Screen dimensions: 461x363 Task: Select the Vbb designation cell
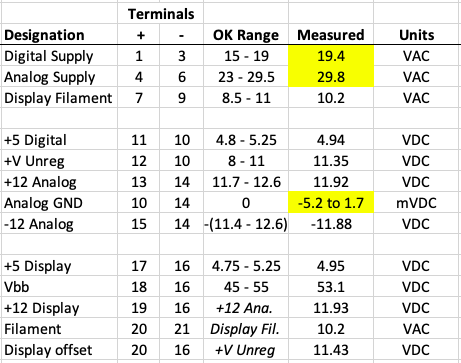tap(59, 287)
